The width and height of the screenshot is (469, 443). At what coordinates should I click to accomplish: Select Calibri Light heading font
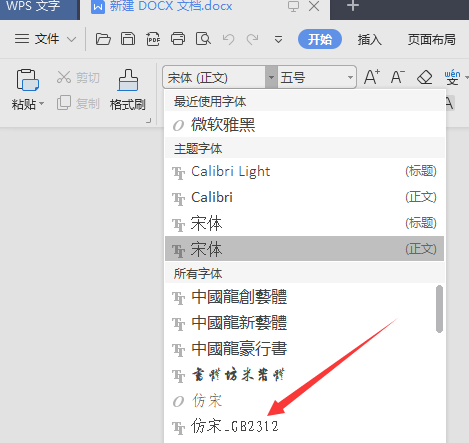[305, 171]
